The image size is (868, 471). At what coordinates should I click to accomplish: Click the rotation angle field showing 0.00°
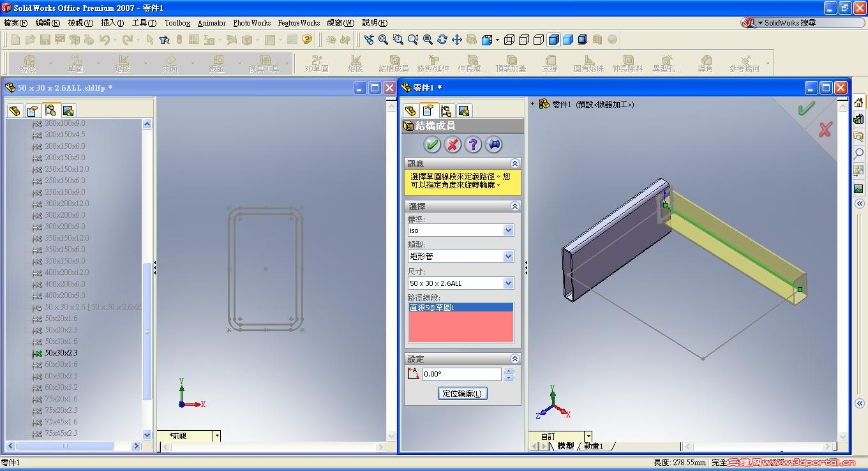coord(462,374)
